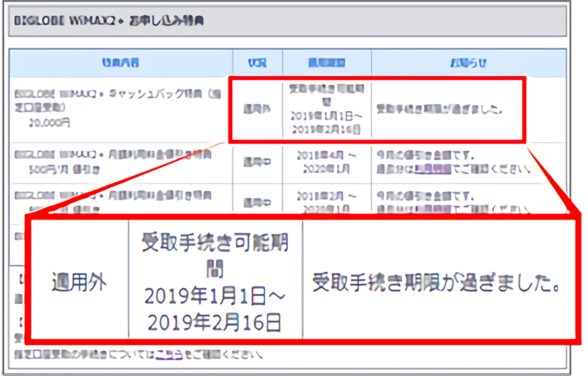Click the '20,000円' cashback amount
This screenshot has height=376, width=588.
pyautogui.click(x=50, y=123)
